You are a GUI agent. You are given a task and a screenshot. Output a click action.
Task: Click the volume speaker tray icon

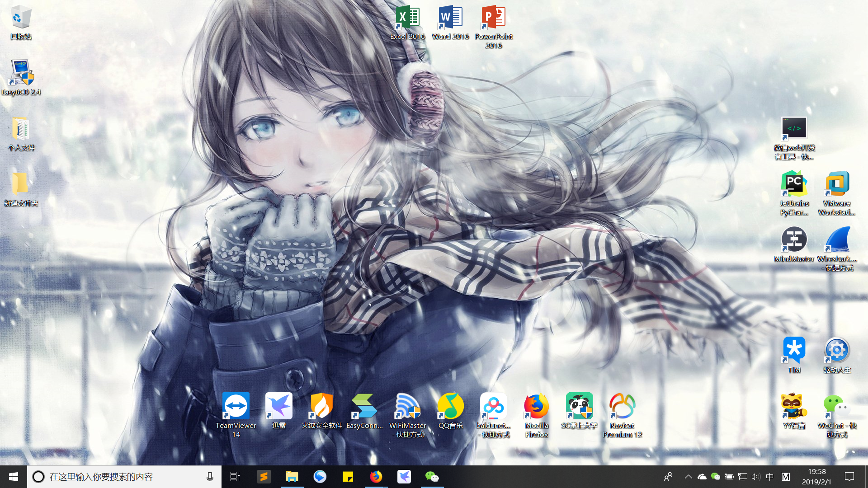click(x=755, y=477)
